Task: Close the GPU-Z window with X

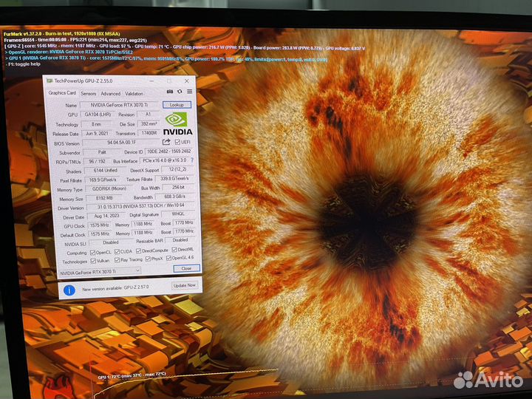Action: tap(187, 81)
